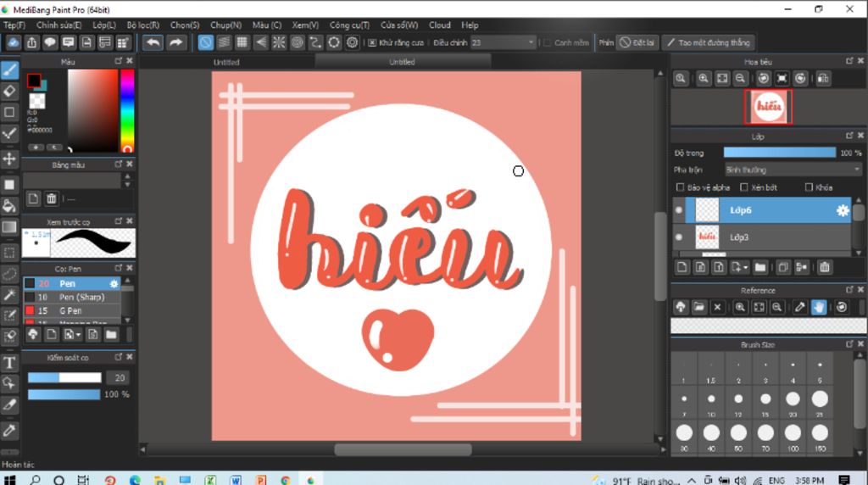Add a new layer folder
Screen dimensions: 868x485
coord(760,267)
